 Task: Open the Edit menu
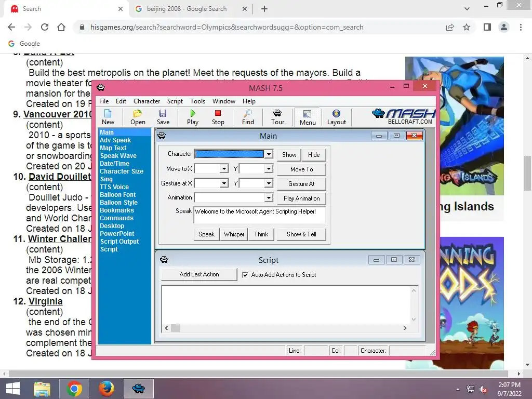pyautogui.click(x=121, y=101)
